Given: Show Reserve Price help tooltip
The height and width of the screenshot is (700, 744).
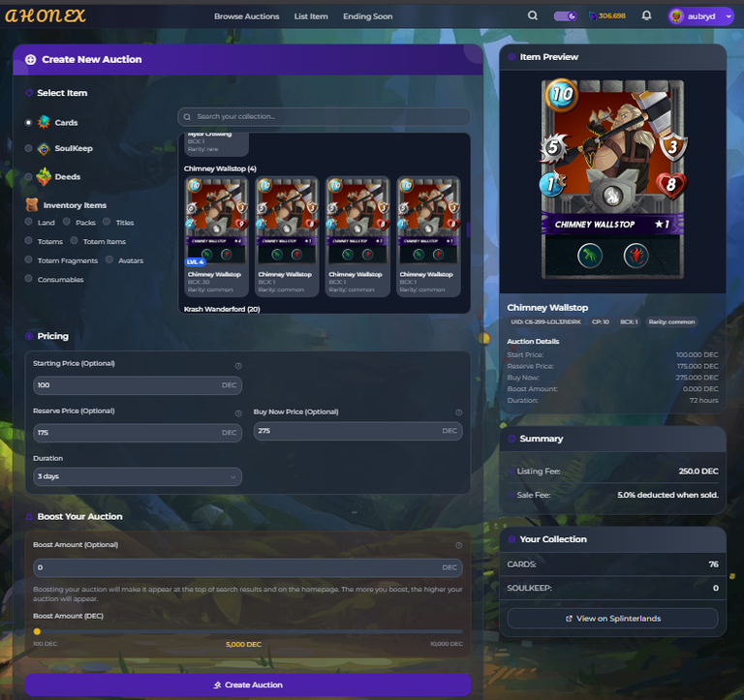Looking at the screenshot, I should tap(238, 413).
